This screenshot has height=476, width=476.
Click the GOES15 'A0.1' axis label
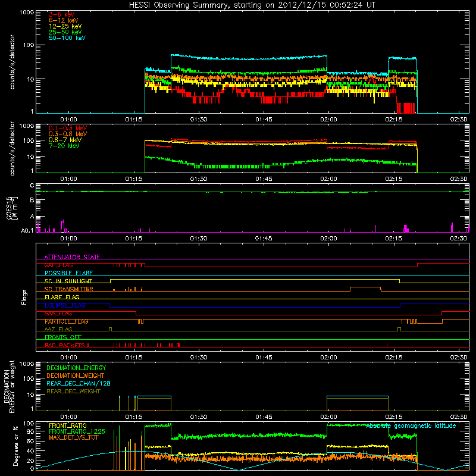pyautogui.click(x=27, y=230)
